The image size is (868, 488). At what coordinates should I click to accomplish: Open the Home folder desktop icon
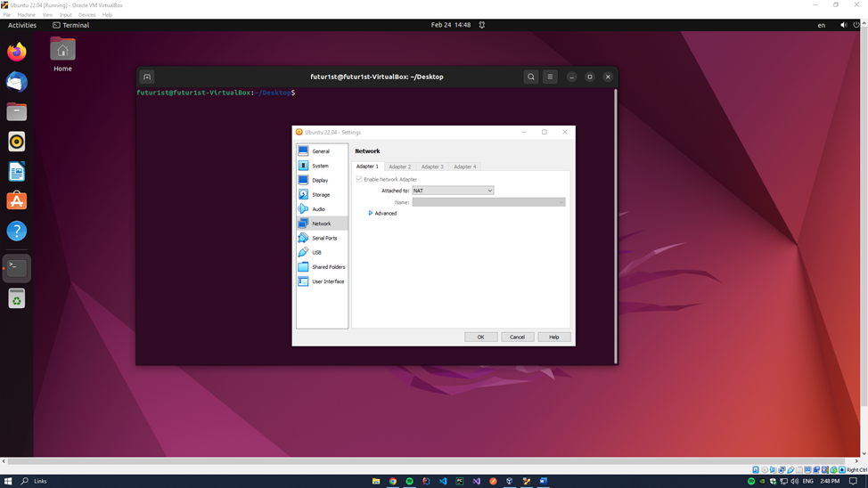[62, 54]
